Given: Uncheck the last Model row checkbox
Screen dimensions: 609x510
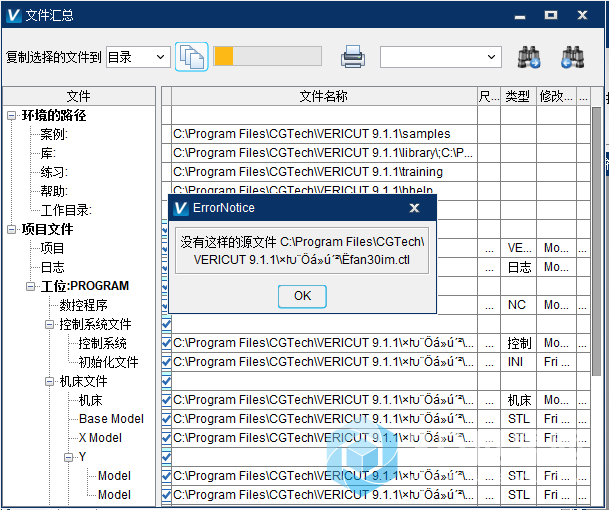Looking at the screenshot, I should point(166,495).
